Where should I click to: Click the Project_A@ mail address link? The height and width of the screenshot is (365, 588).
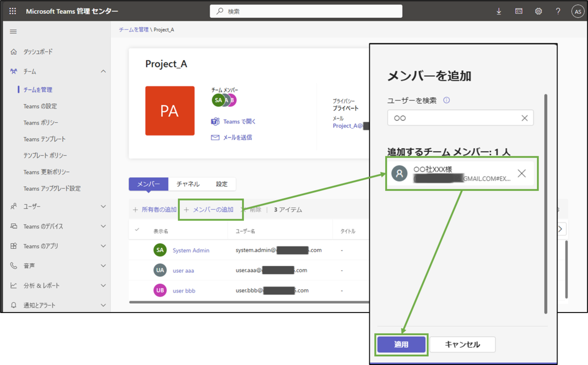pyautogui.click(x=348, y=126)
